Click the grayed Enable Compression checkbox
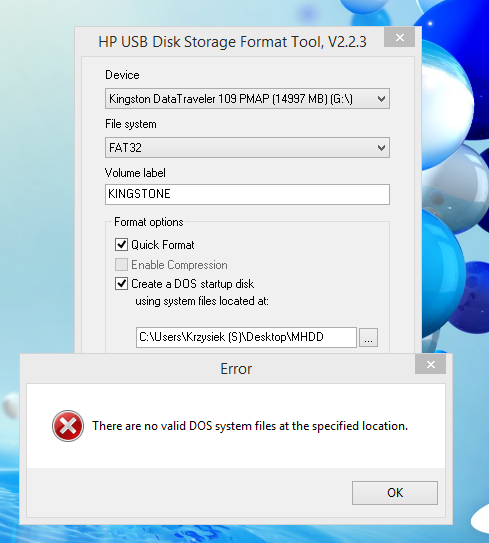The image size is (489, 543). click(121, 265)
